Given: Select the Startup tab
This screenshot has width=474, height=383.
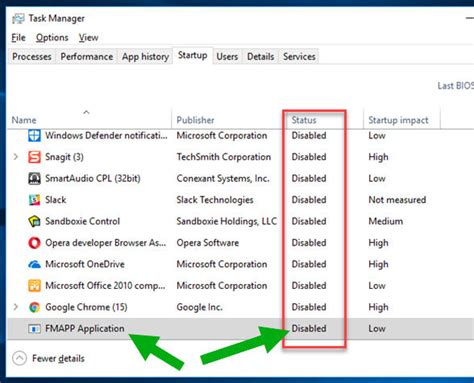Looking at the screenshot, I should (193, 55).
